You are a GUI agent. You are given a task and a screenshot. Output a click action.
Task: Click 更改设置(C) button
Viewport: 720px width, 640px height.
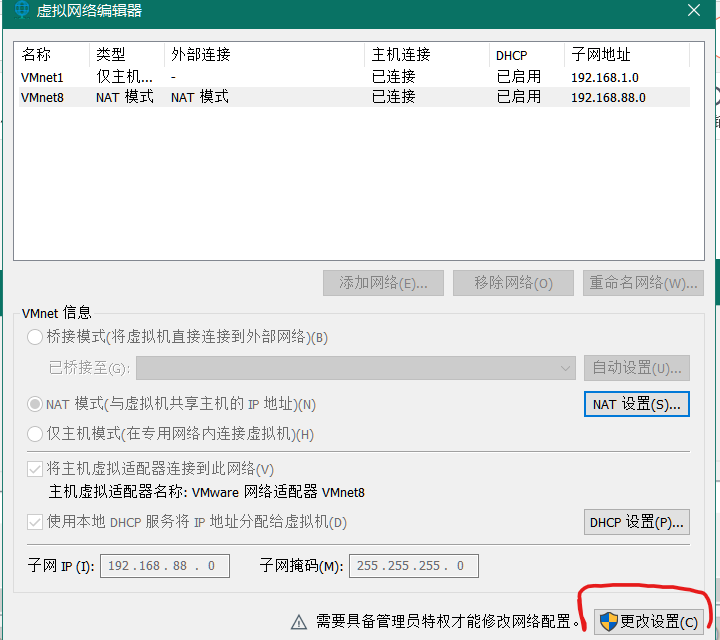coord(648,622)
